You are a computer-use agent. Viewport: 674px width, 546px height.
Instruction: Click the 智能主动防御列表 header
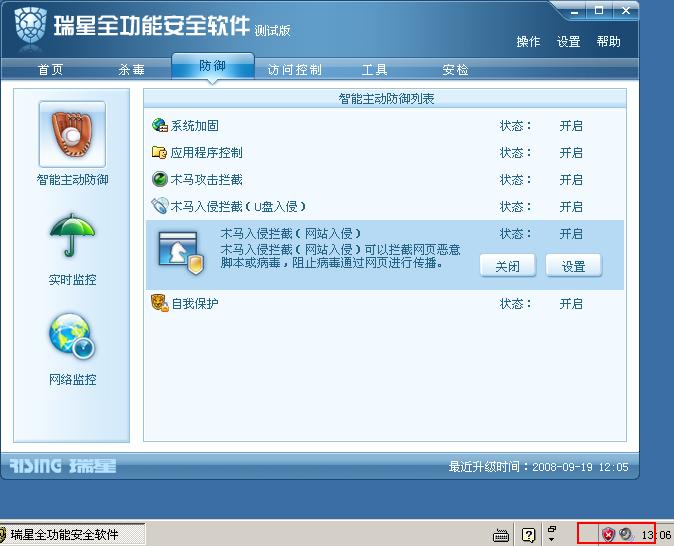pyautogui.click(x=386, y=99)
